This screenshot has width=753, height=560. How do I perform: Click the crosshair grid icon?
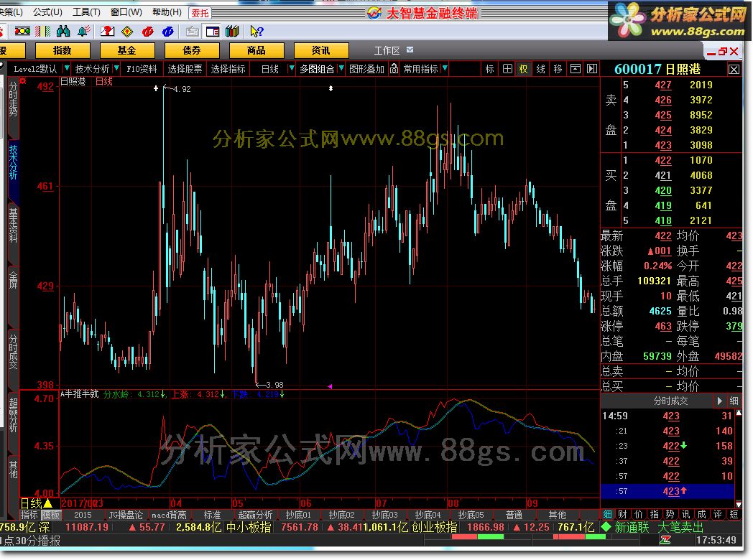coord(507,69)
